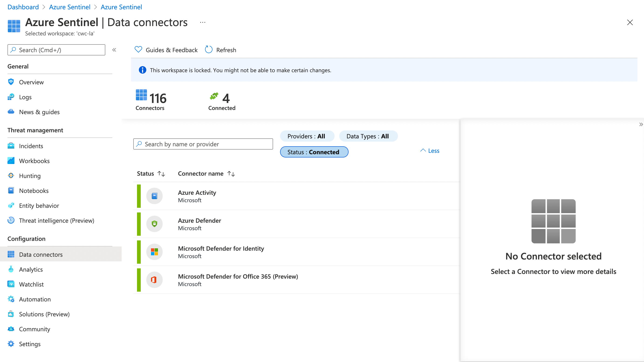Click first Azure Sentinel breadcrumb link
This screenshot has height=362, width=644.
click(69, 7)
